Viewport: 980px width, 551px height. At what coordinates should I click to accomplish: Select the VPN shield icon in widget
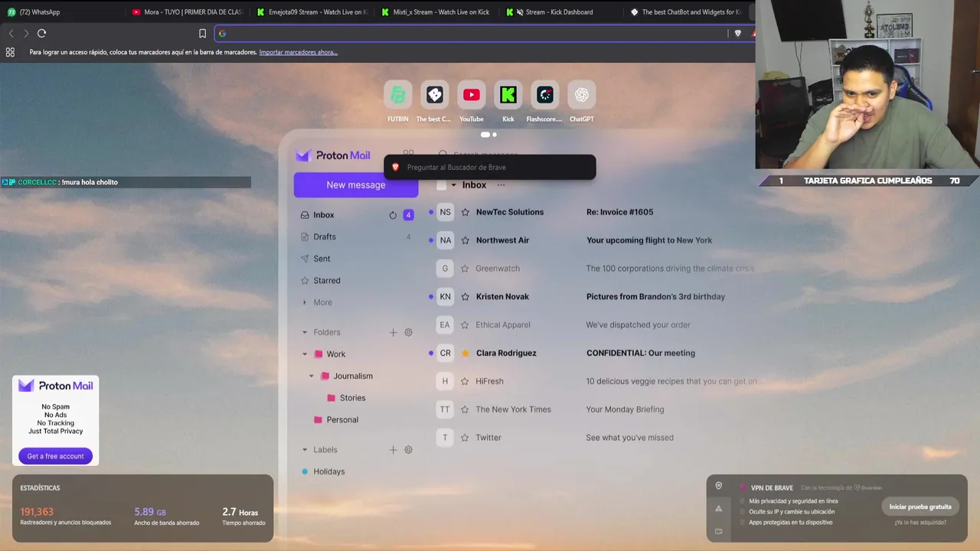pos(718,486)
